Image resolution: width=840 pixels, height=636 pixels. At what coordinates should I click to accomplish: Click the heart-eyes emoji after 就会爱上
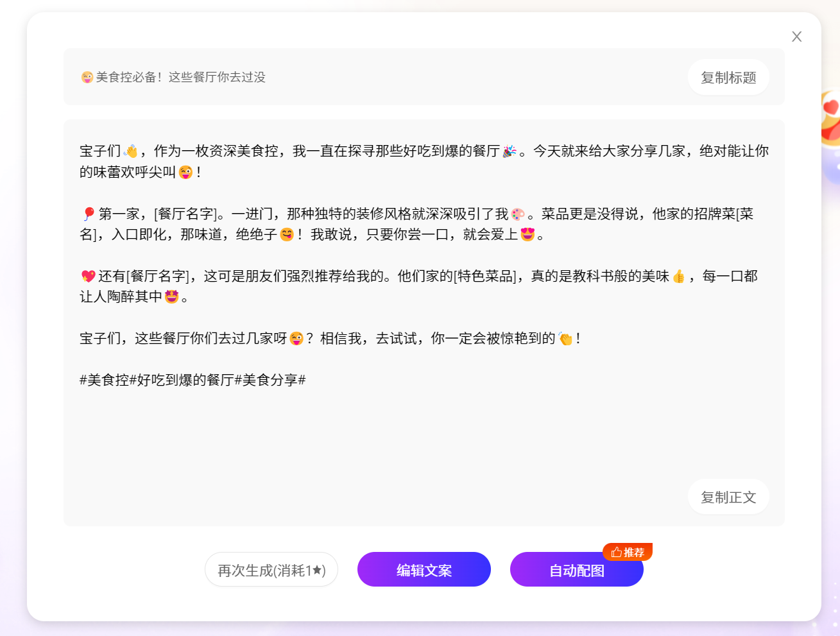point(527,235)
